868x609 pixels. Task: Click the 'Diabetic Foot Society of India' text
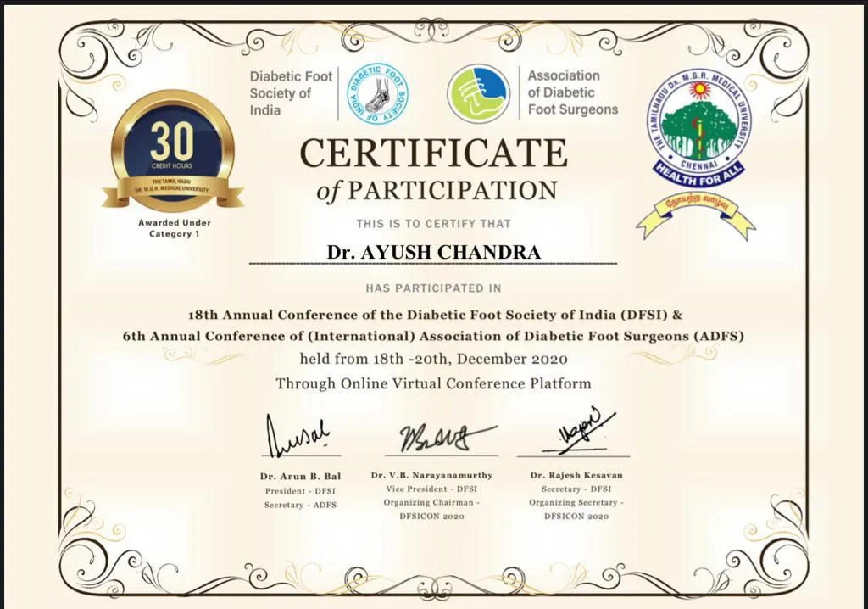tap(291, 93)
